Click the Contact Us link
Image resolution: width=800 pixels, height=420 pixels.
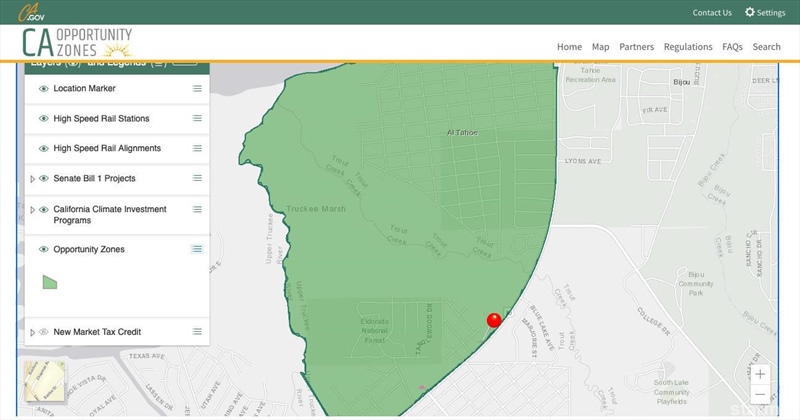tap(712, 13)
